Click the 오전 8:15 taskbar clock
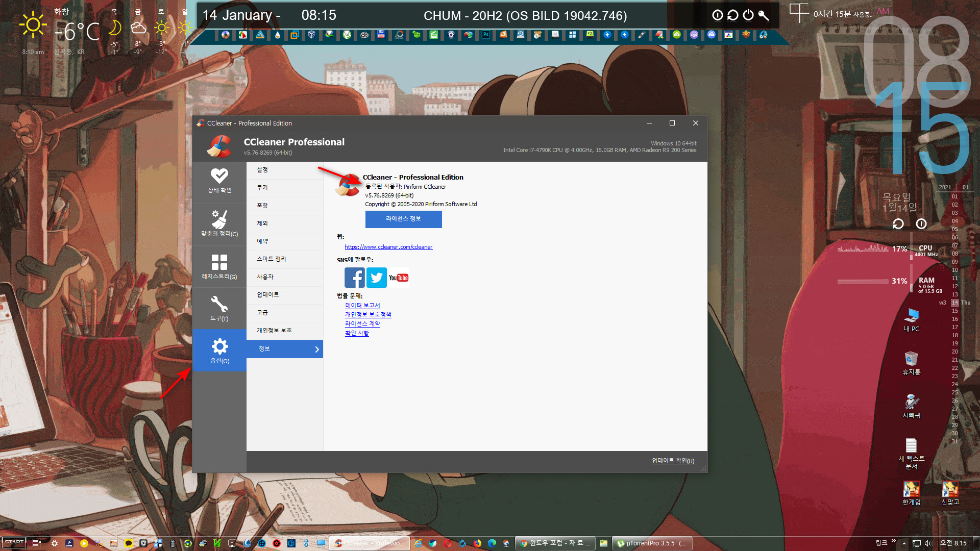Screen dimensions: 980x551 (x=953, y=543)
